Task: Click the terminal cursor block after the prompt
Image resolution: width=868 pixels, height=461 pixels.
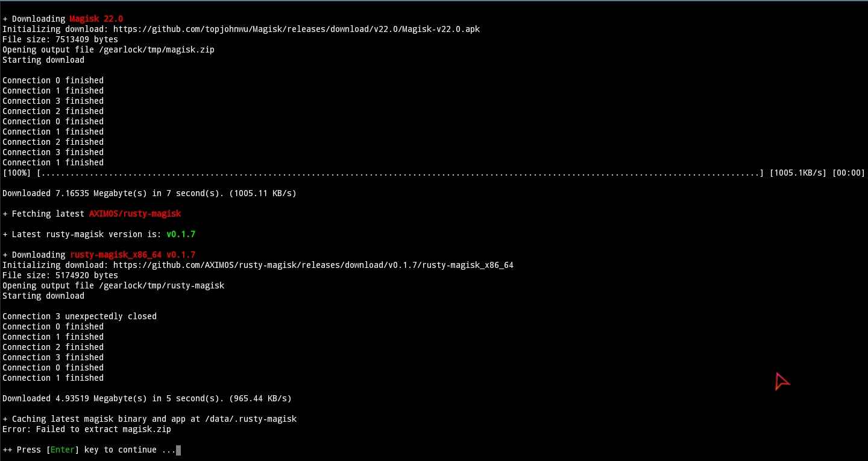Action: [x=178, y=450]
